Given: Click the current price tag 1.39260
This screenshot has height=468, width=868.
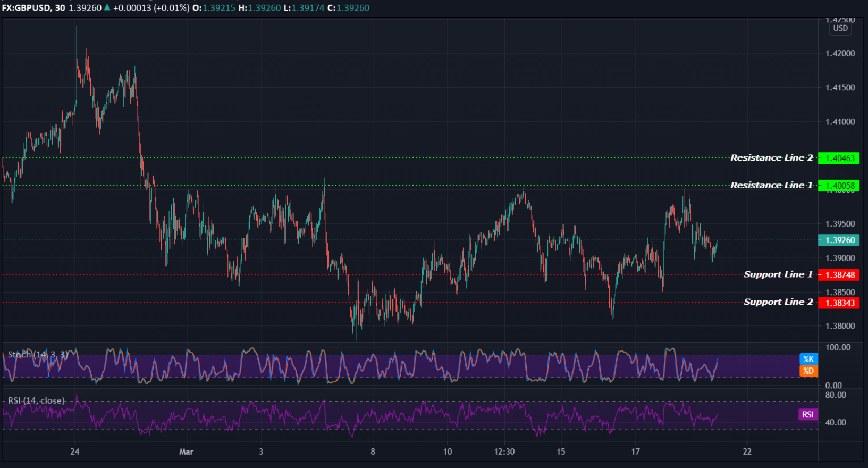Looking at the screenshot, I should click(x=839, y=240).
